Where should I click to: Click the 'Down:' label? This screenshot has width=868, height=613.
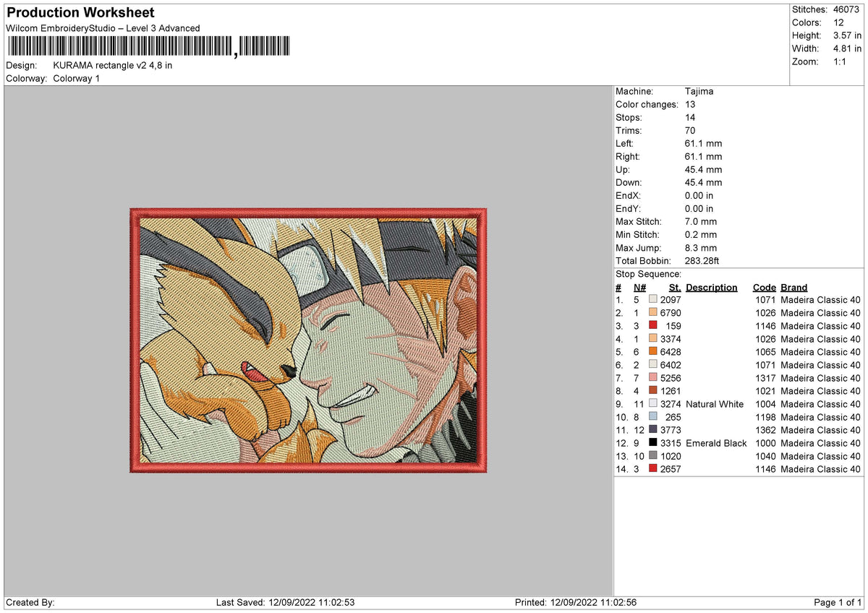click(x=629, y=183)
